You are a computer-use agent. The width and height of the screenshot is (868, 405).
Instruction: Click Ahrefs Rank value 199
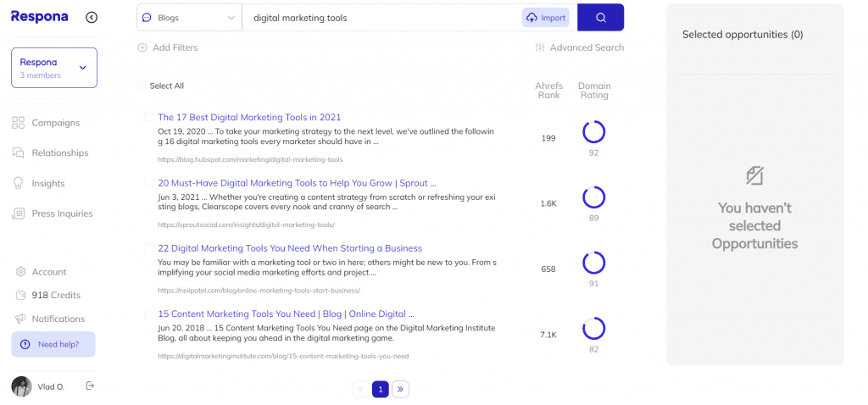point(548,138)
